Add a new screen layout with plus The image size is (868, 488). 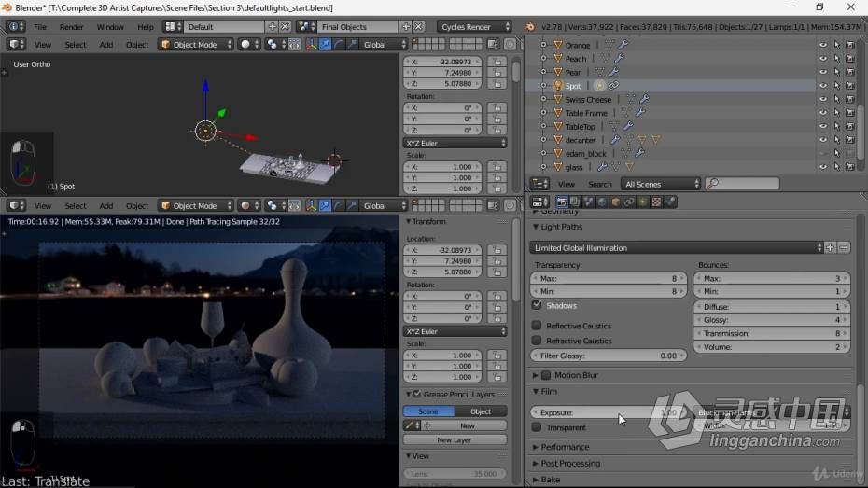[x=272, y=26]
